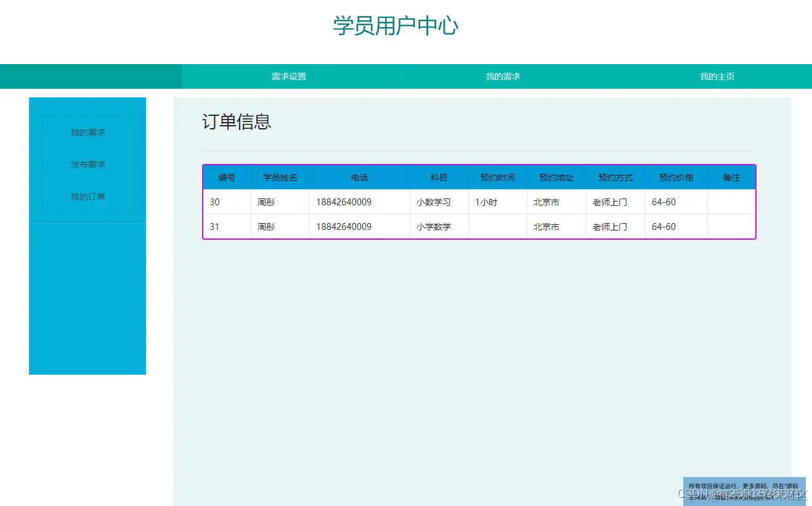Click the 预约价格 column header
Viewport: 812px width, 506px height.
(x=676, y=178)
